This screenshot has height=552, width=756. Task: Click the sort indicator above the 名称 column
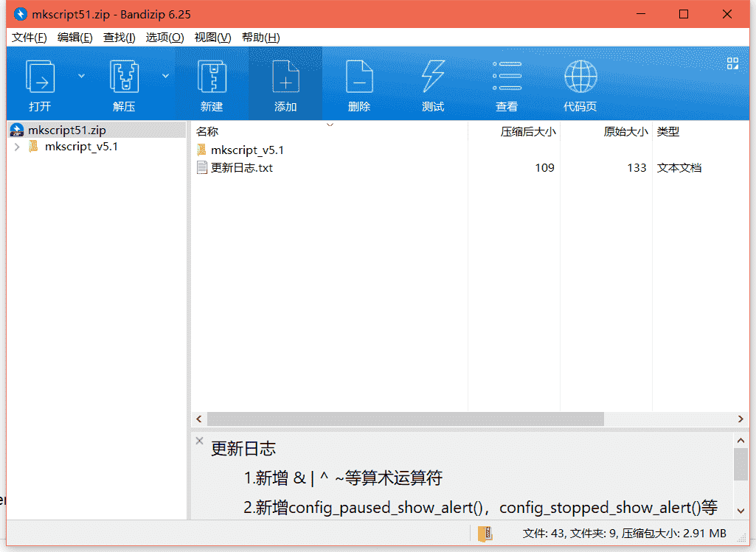(x=330, y=125)
